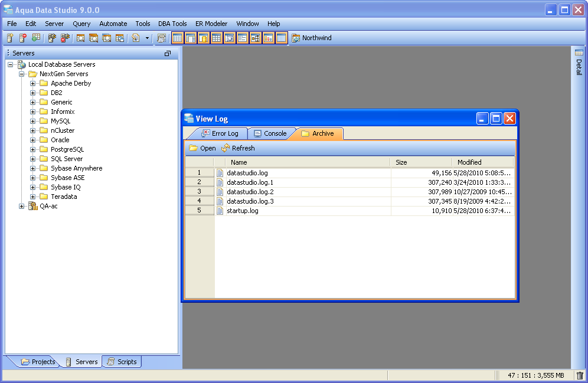
Task: Expand the SQL Server folder
Action: [33, 159]
